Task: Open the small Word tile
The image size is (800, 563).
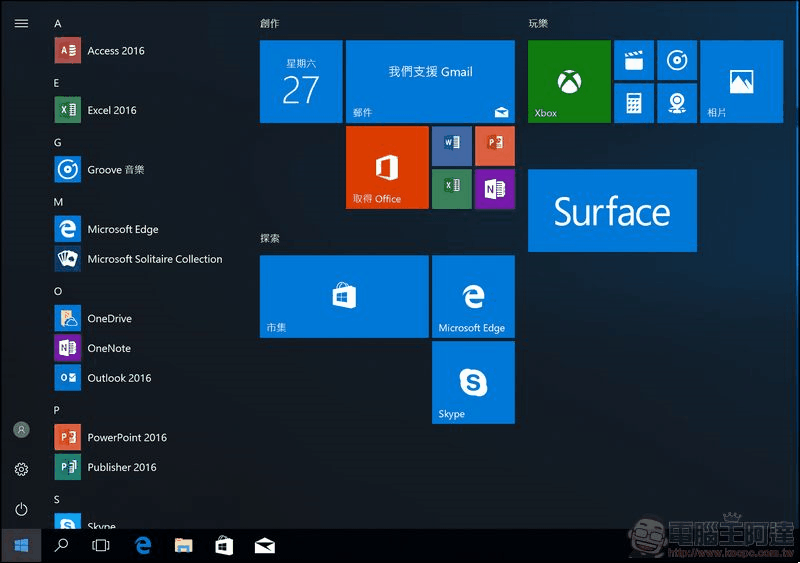Action: (452, 146)
